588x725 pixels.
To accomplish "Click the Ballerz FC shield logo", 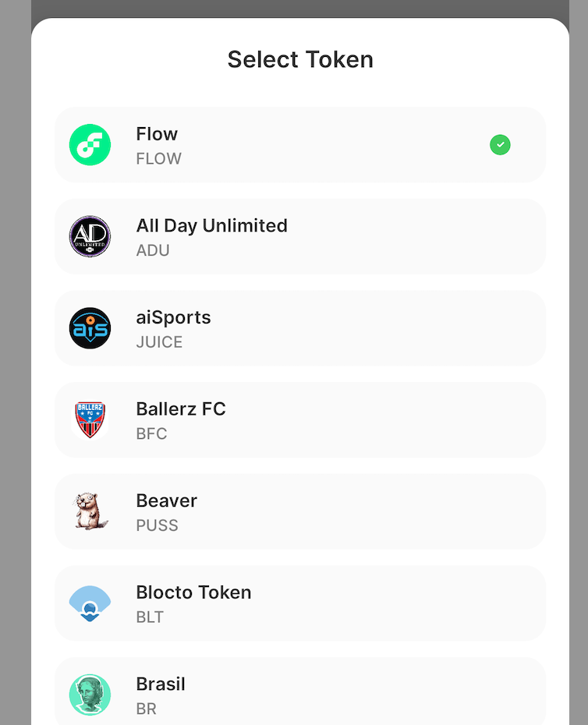I will [90, 420].
